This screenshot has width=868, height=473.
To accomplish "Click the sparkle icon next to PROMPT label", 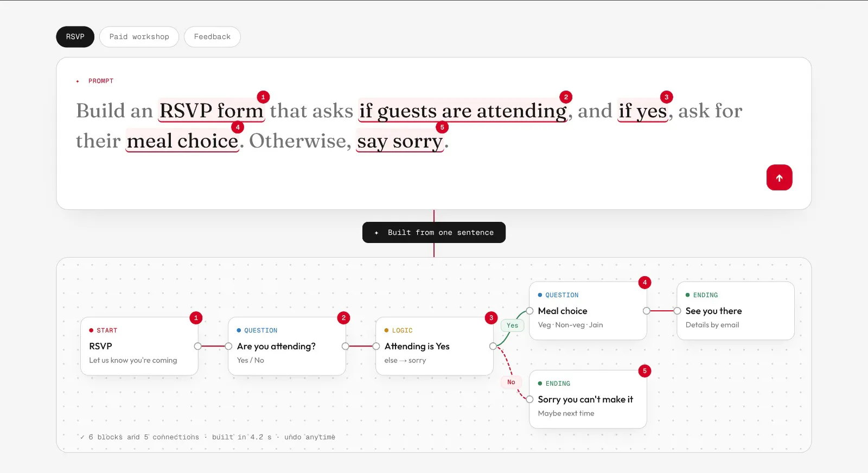I will coord(78,81).
